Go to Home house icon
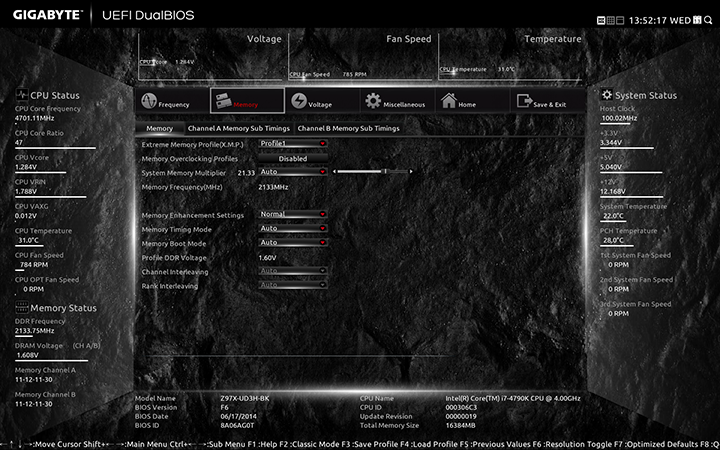Image resolution: width=720 pixels, height=450 pixels. (449, 102)
